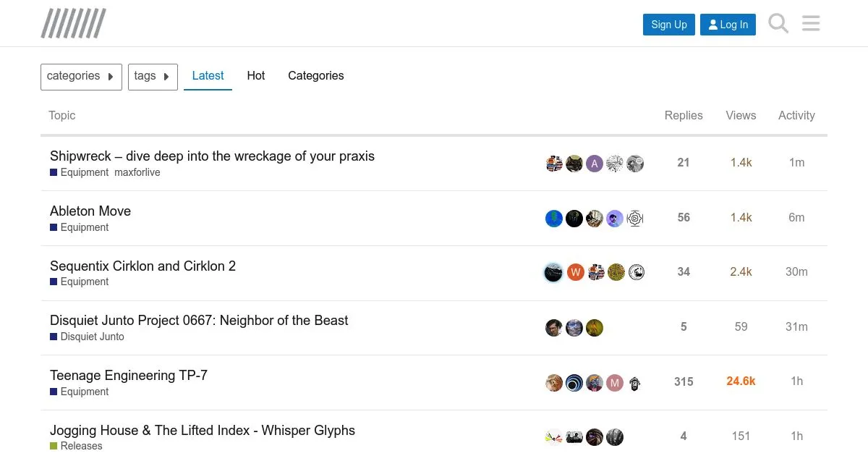Switch to the Latest tab
This screenshot has height=456, width=868.
pos(208,76)
